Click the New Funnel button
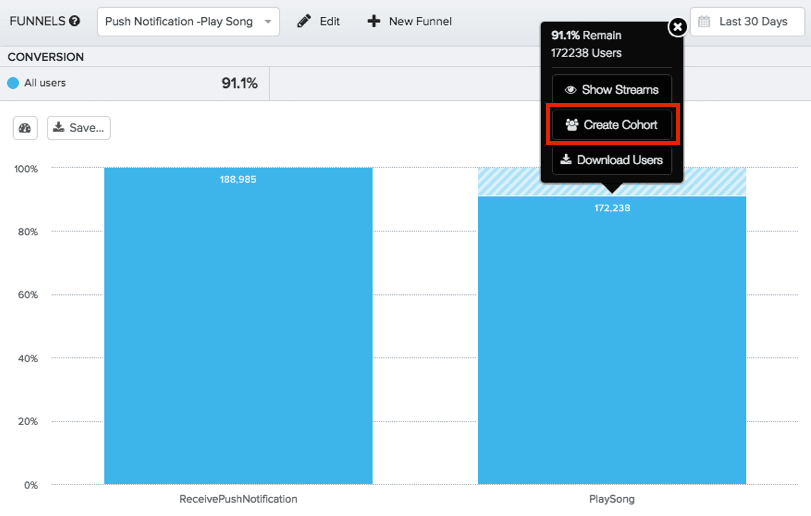This screenshot has height=516, width=811. click(409, 21)
